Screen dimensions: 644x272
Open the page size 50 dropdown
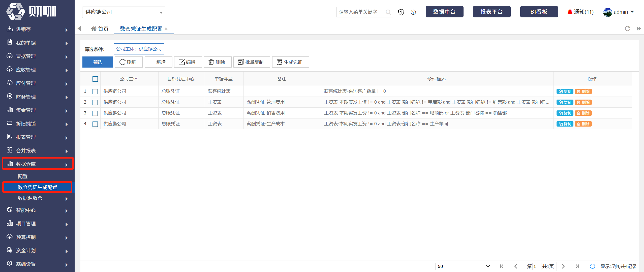pos(464,266)
